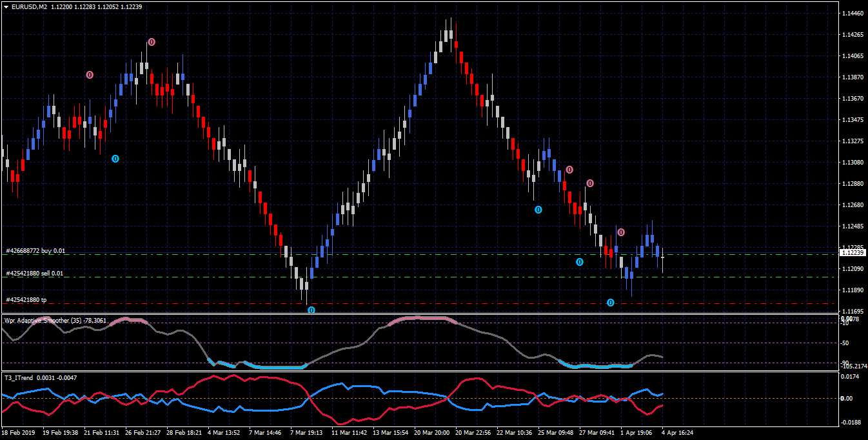Click the blue signal marker just below the buy order line

[x=579, y=262]
